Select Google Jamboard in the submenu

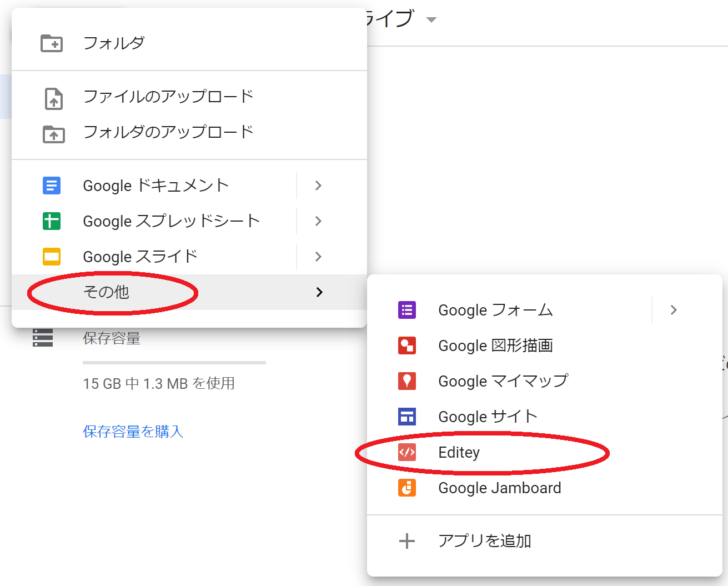545,488
